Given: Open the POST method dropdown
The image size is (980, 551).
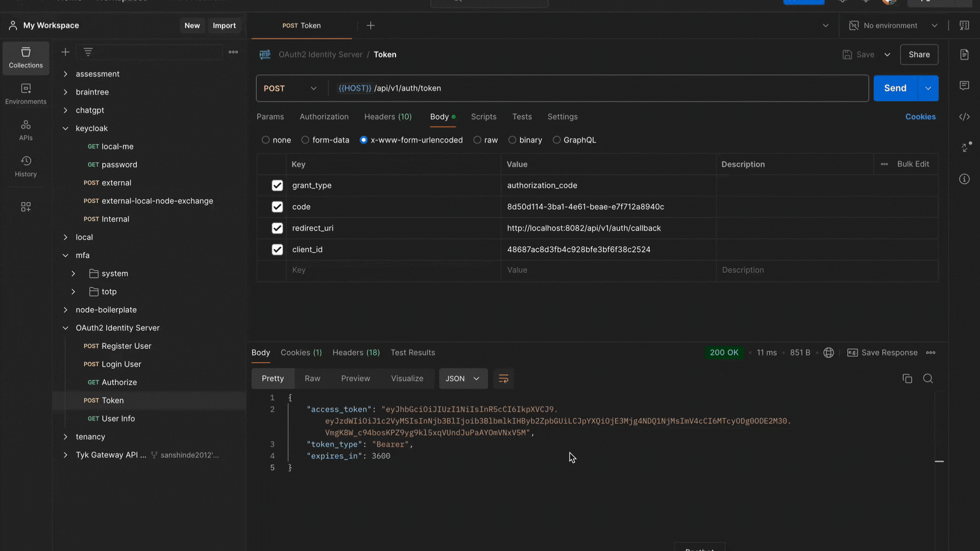Looking at the screenshot, I should [x=290, y=88].
